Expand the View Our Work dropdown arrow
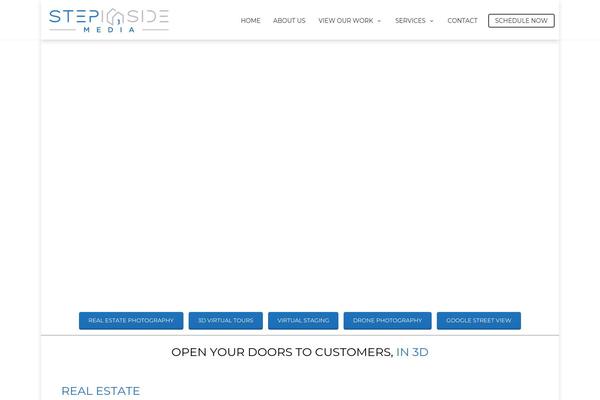Viewport: 600px width, 400px height. pos(379,21)
